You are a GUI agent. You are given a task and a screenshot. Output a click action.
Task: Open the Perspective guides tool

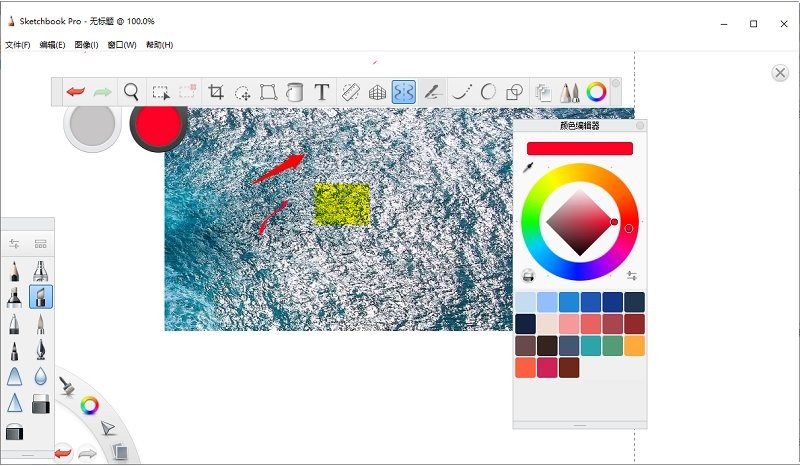[378, 92]
